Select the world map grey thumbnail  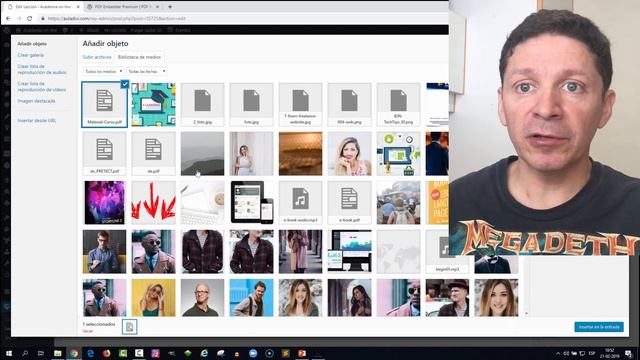pyautogui.click(x=398, y=251)
